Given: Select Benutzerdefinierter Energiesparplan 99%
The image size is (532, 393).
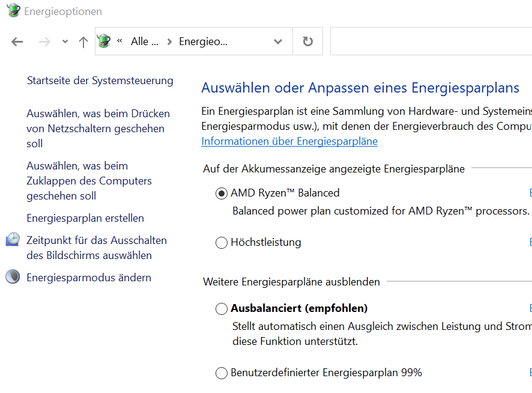Looking at the screenshot, I should click(222, 373).
